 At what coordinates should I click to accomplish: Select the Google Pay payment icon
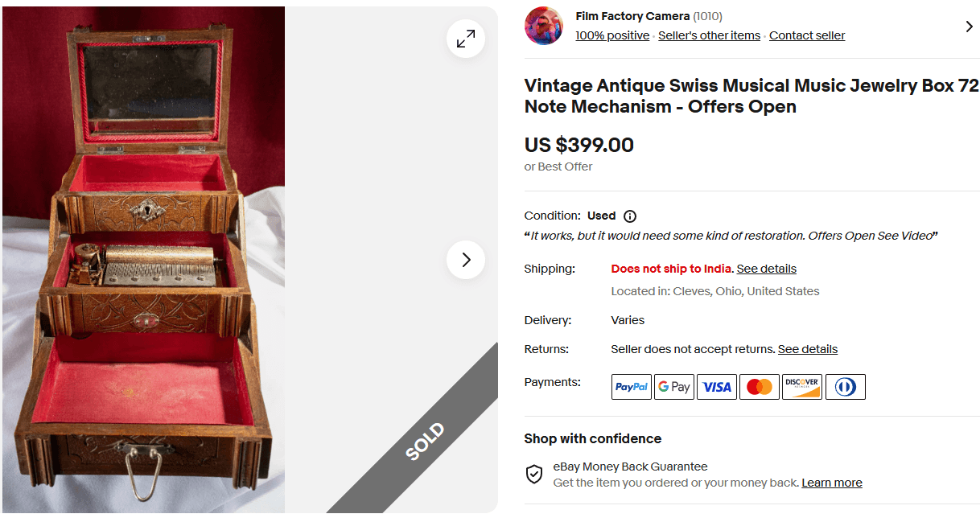(x=674, y=387)
